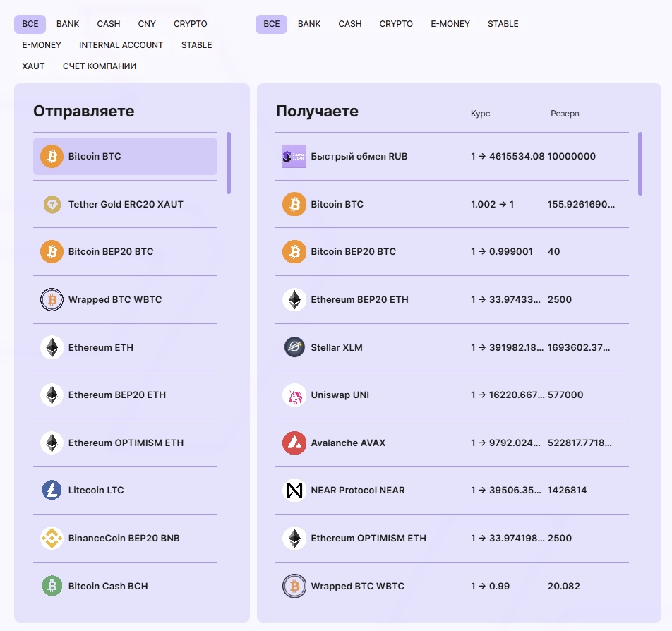672x631 pixels.
Task: Select the CASH filter above Получаете
Action: click(x=349, y=24)
